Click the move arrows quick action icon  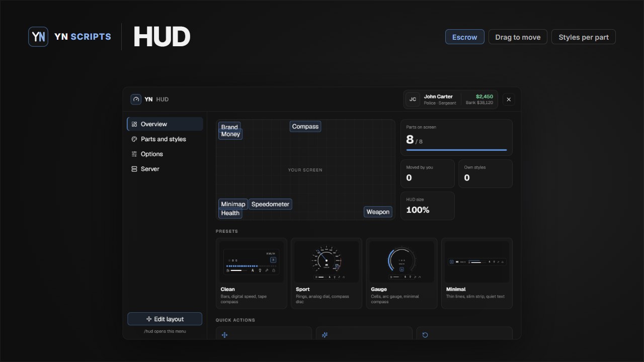pyautogui.click(x=225, y=335)
